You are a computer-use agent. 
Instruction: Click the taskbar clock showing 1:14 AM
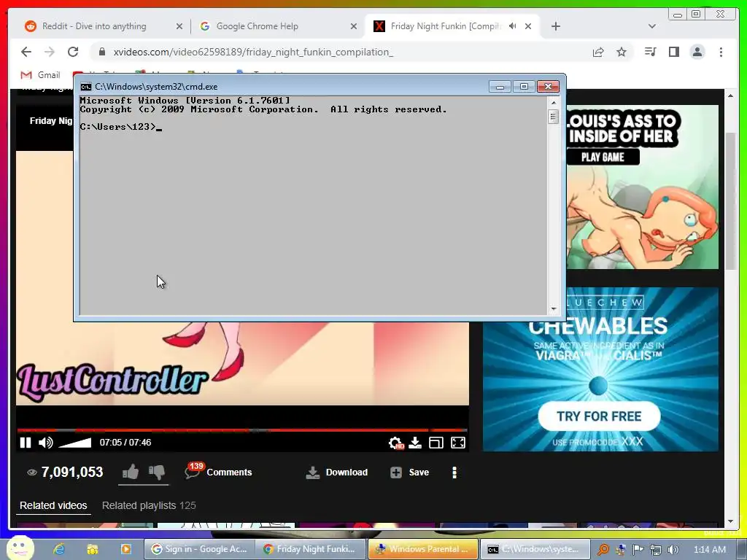tap(709, 550)
